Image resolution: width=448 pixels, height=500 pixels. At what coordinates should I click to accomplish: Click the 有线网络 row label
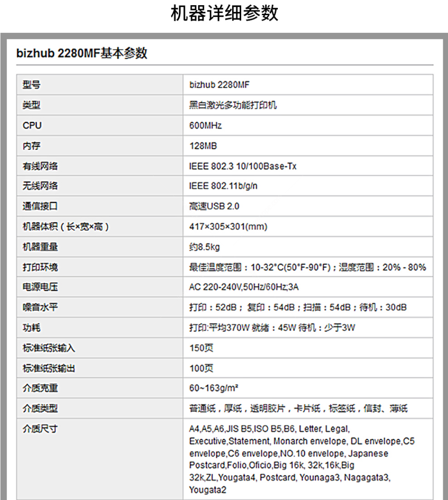tap(40, 166)
